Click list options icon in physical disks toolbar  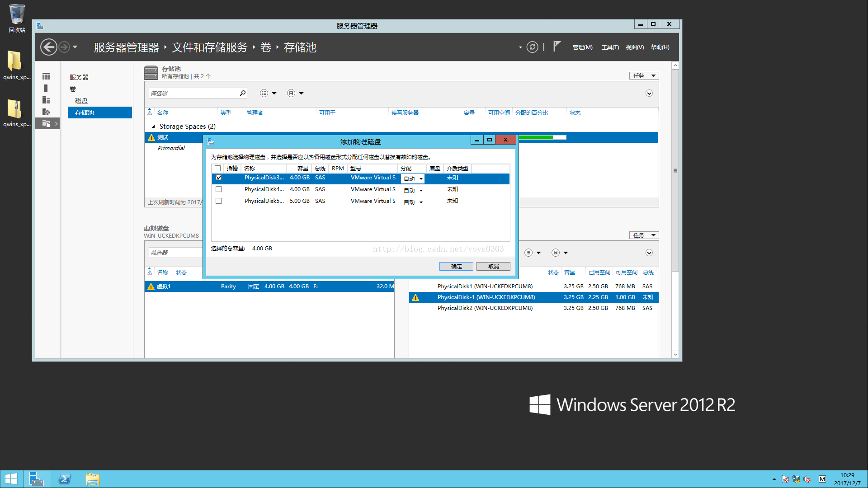[x=528, y=253]
